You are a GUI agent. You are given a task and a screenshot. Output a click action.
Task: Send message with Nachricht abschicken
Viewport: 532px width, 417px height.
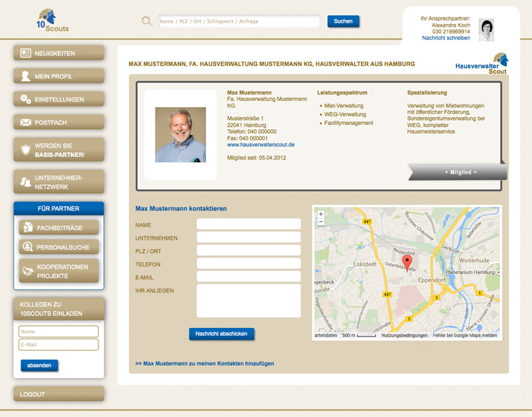221,334
